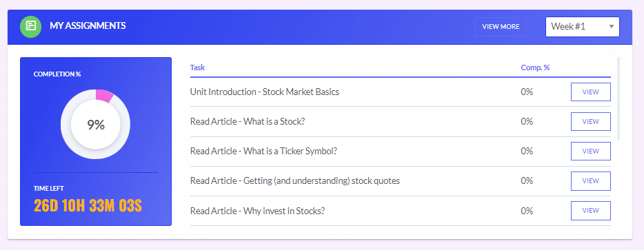This screenshot has width=644, height=250.
Task: Click the Task column header
Action: tap(198, 67)
